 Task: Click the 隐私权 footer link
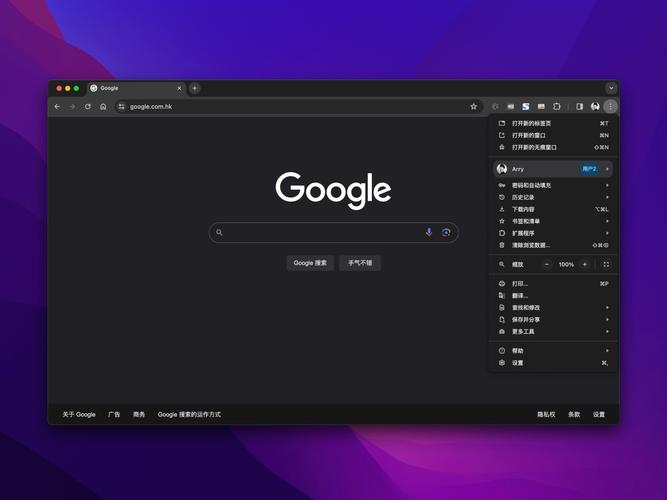[x=546, y=414]
